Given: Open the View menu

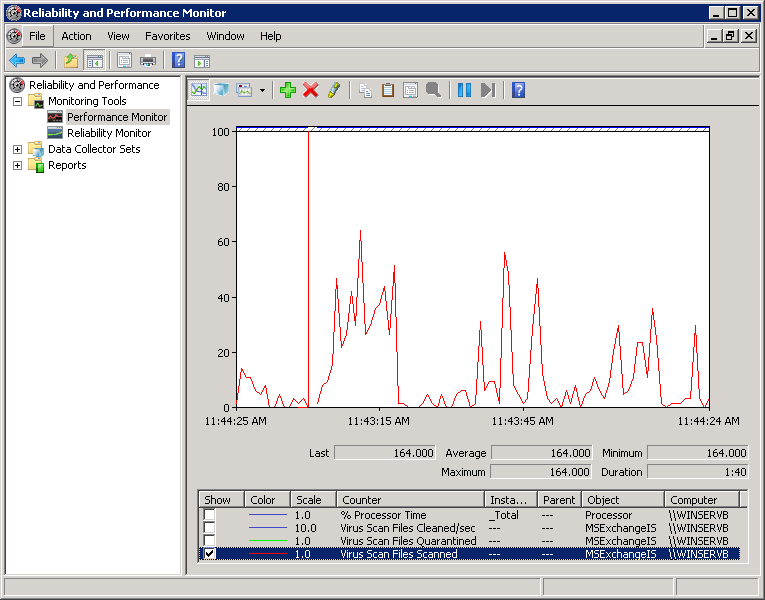Looking at the screenshot, I should click(118, 36).
